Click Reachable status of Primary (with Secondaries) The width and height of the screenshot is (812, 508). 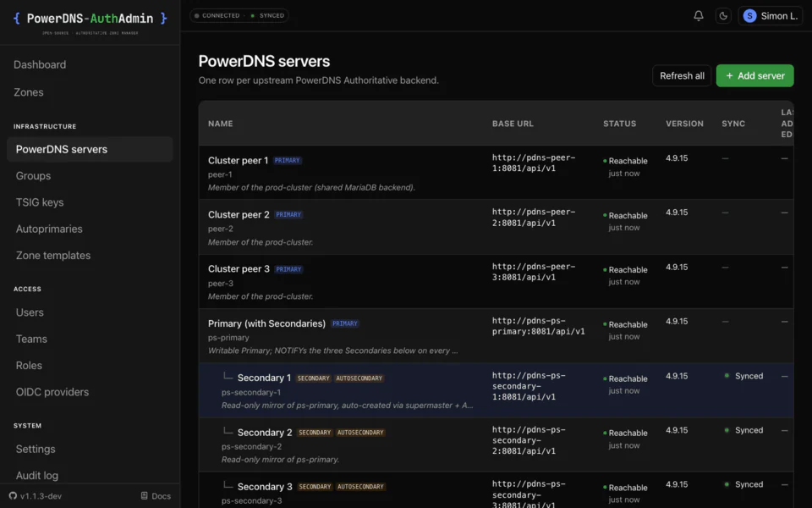(x=625, y=324)
